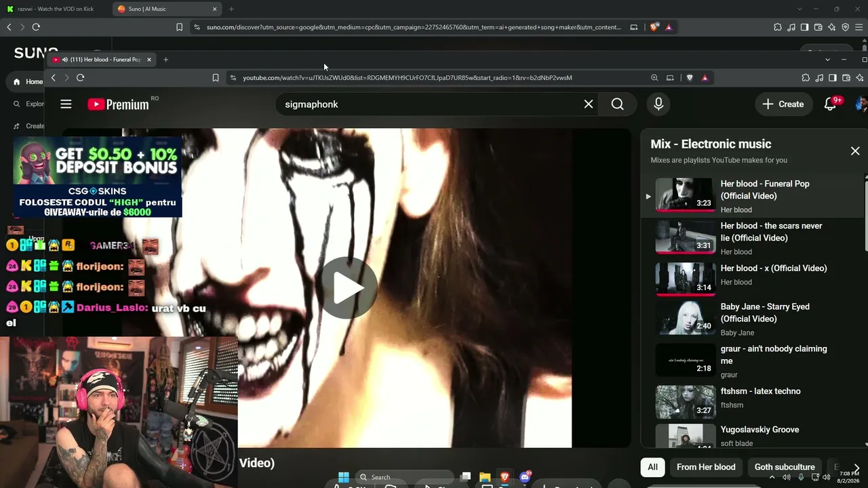Open the Brave main menu in Suno window
Image resolution: width=868 pixels, height=488 pixels.
click(859, 27)
